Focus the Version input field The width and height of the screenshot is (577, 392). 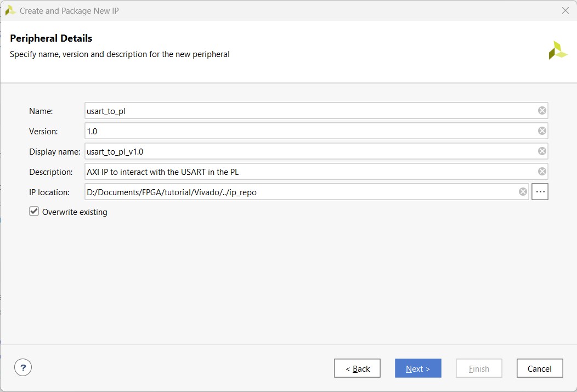[310, 131]
